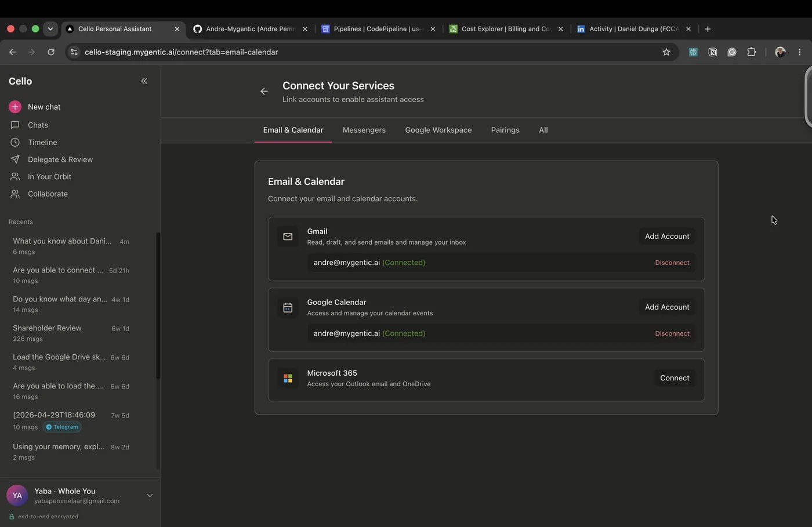The height and width of the screenshot is (527, 812).
Task: Open recent chat 'Are you able to connect ...'
Action: [x=71, y=275]
